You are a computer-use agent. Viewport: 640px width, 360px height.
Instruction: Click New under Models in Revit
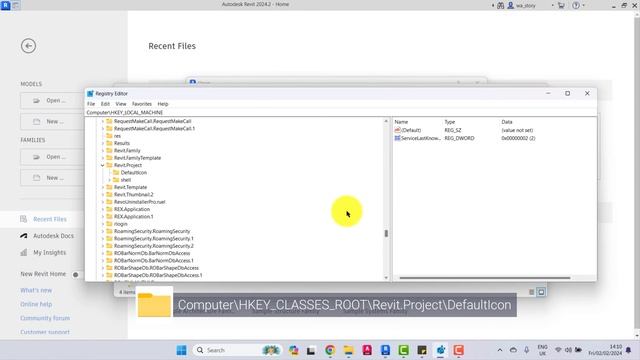pos(52,122)
